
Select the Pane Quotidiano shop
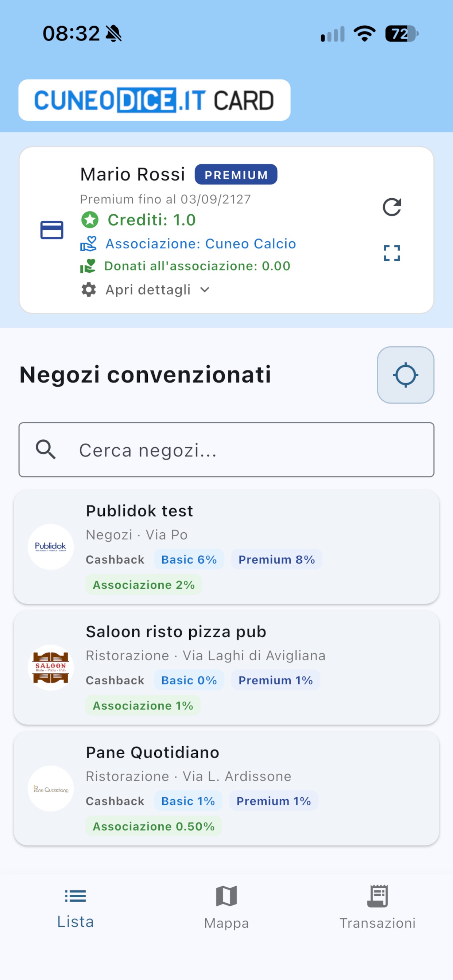226,788
